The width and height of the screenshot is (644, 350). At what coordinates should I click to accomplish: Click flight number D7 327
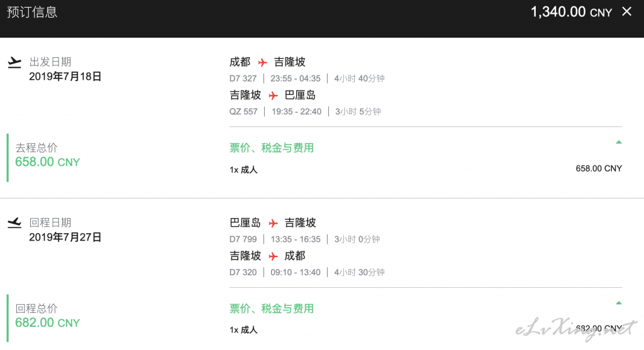click(x=243, y=79)
